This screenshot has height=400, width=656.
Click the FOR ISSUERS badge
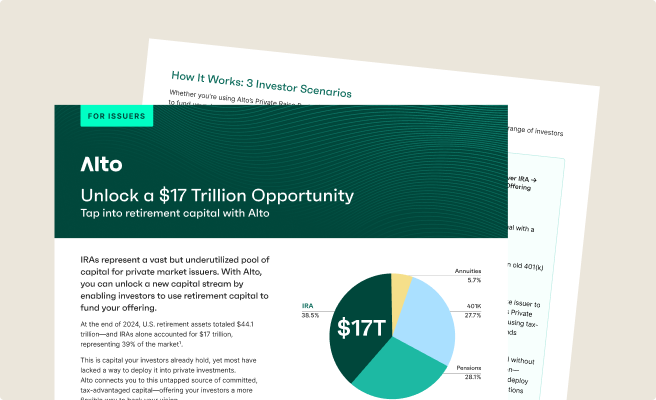coord(117,116)
